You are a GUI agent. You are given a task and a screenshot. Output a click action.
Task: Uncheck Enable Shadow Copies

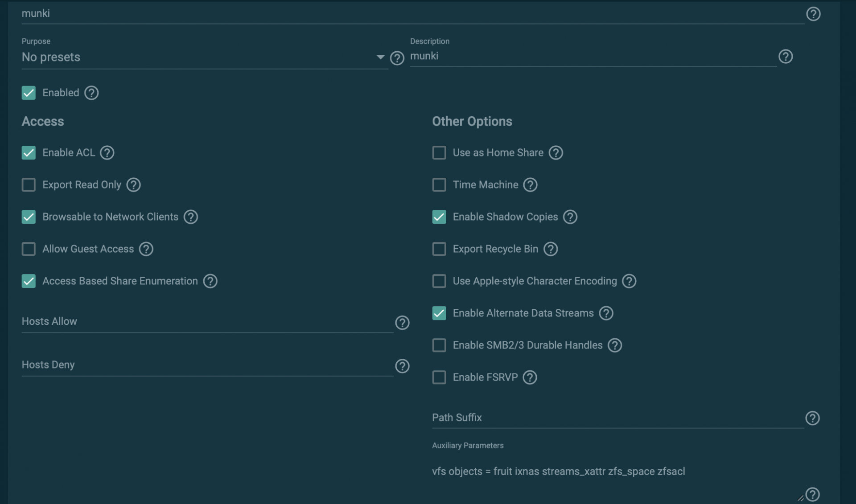tap(439, 217)
